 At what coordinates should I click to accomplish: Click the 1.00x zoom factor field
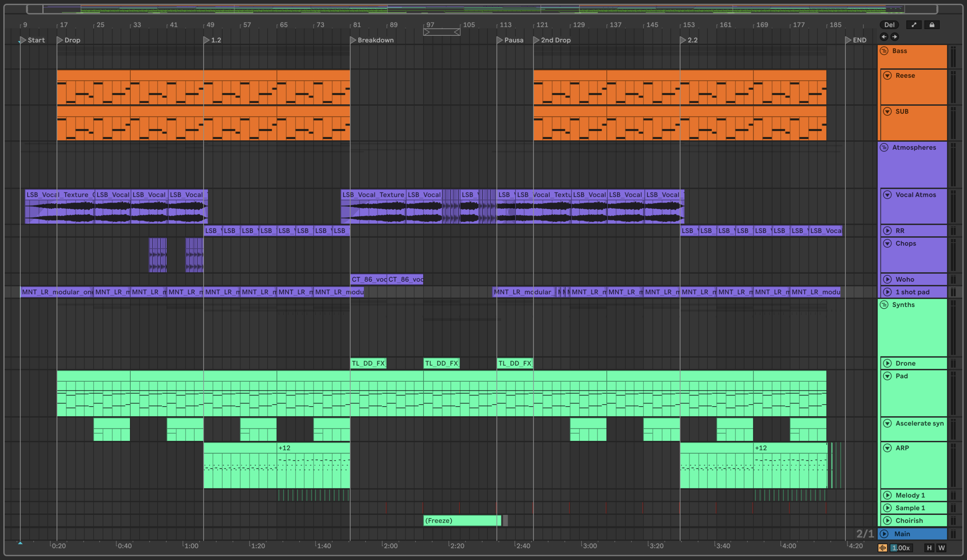click(x=901, y=548)
